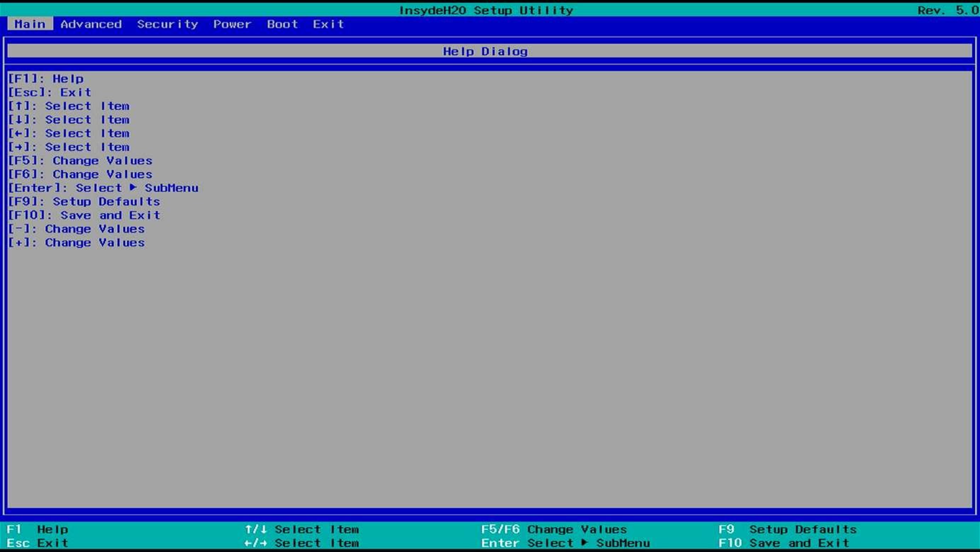Click the down-arrow Select Item line
This screenshot has width=980, height=552.
coord(68,120)
